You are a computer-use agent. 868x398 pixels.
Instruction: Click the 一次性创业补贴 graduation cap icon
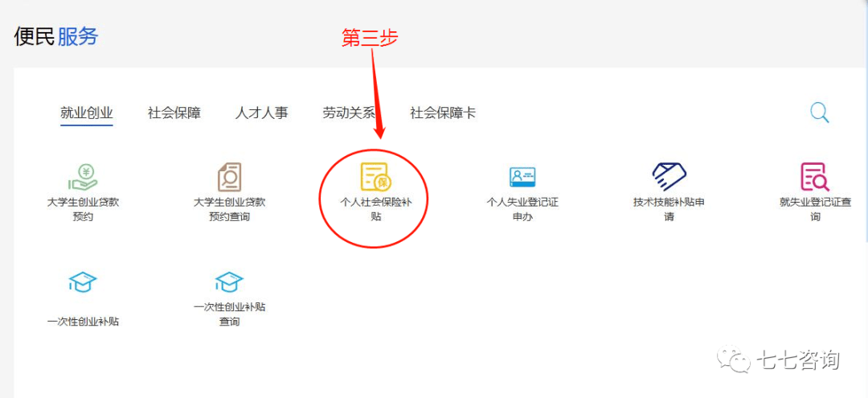(x=83, y=282)
